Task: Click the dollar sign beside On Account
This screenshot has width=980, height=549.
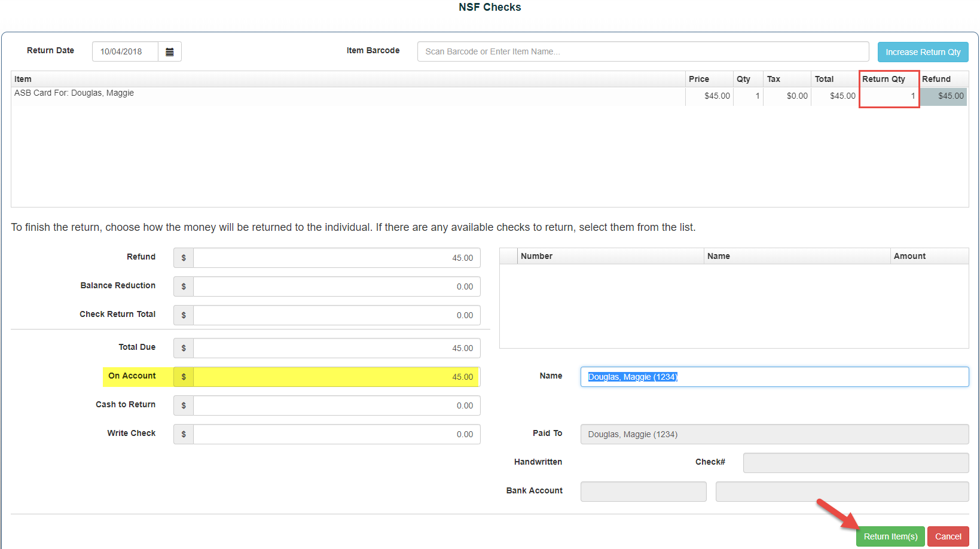Action: pos(184,377)
